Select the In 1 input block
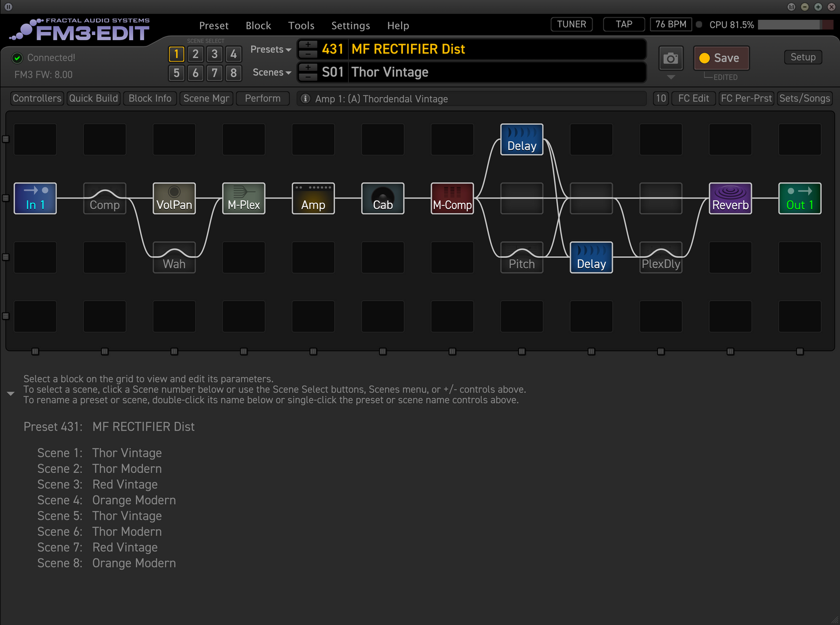Screen dimensions: 840x625 (x=35, y=198)
